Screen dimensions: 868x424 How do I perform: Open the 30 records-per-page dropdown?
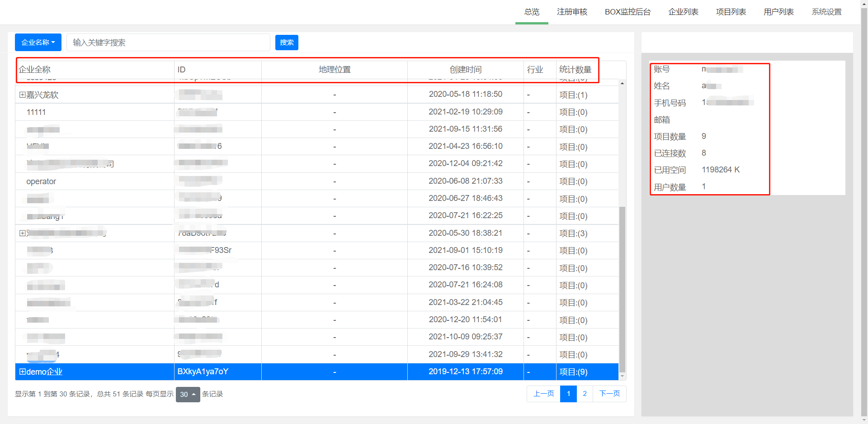pos(188,394)
